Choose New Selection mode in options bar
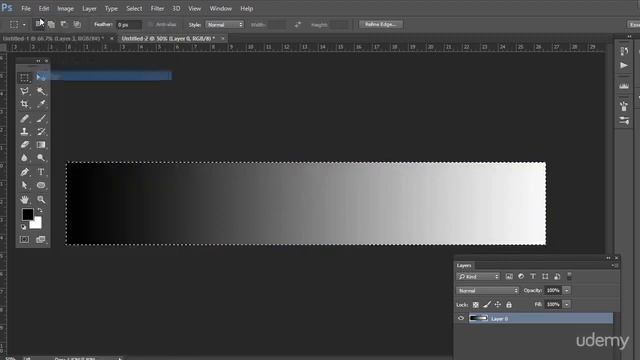Image resolution: width=640 pixels, height=360 pixels. (39, 24)
